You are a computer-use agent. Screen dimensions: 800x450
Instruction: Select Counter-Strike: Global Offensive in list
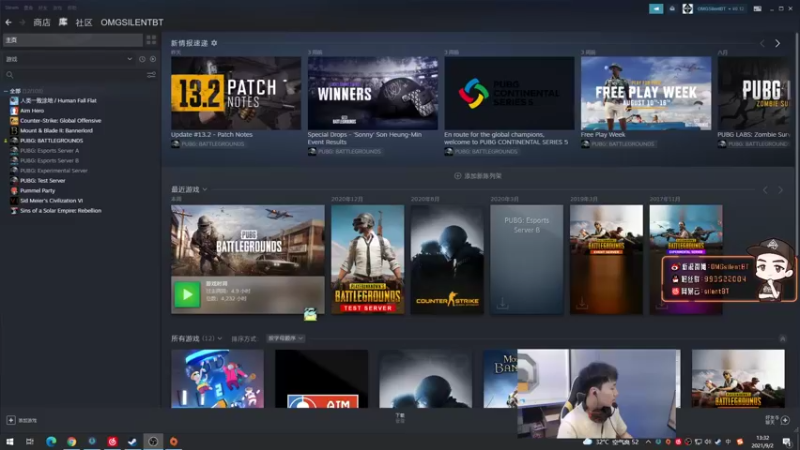[x=60, y=120]
